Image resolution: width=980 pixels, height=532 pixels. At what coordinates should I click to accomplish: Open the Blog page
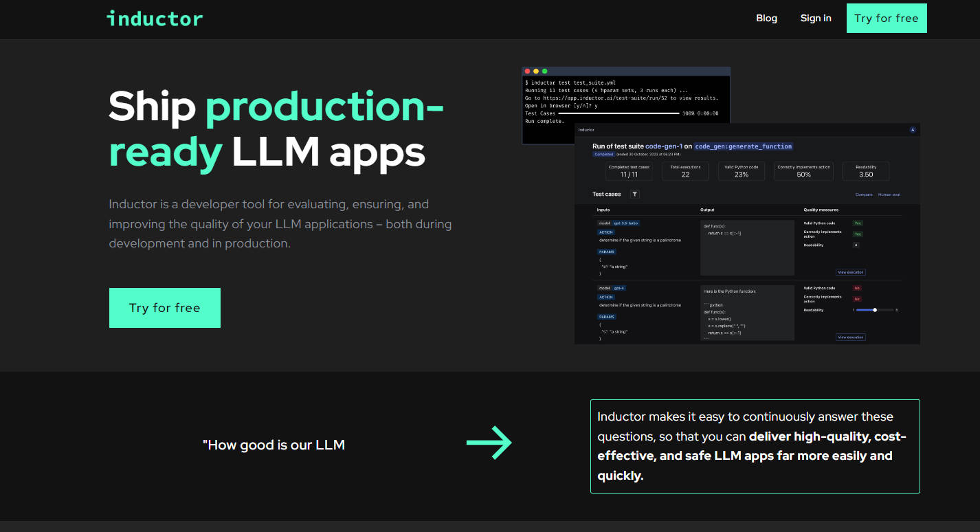pos(766,19)
